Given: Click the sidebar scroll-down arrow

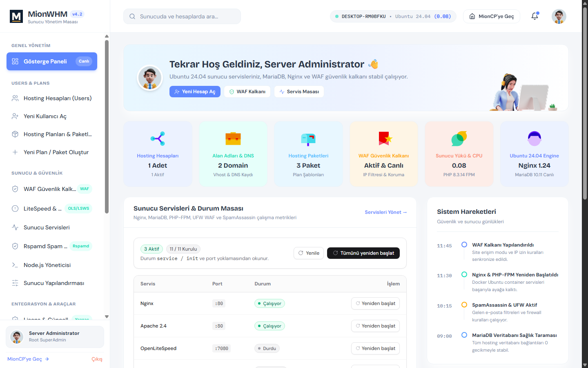Looking at the screenshot, I should [107, 316].
